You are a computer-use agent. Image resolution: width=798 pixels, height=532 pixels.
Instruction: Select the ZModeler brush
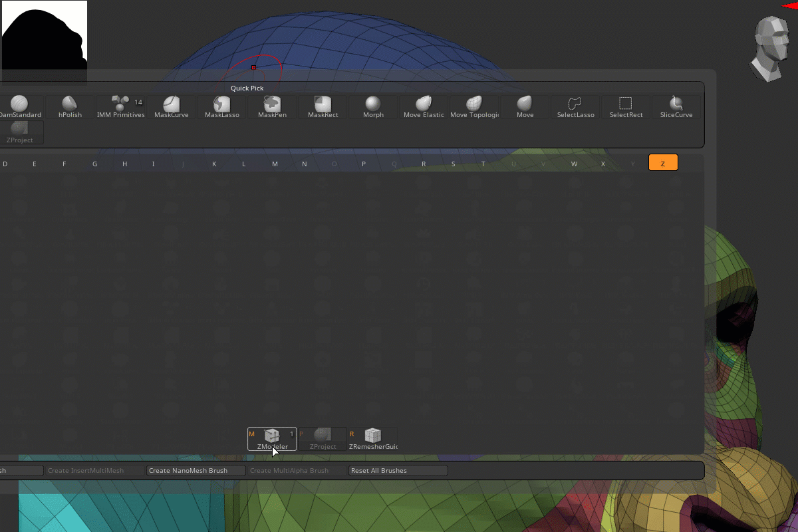pyautogui.click(x=272, y=439)
